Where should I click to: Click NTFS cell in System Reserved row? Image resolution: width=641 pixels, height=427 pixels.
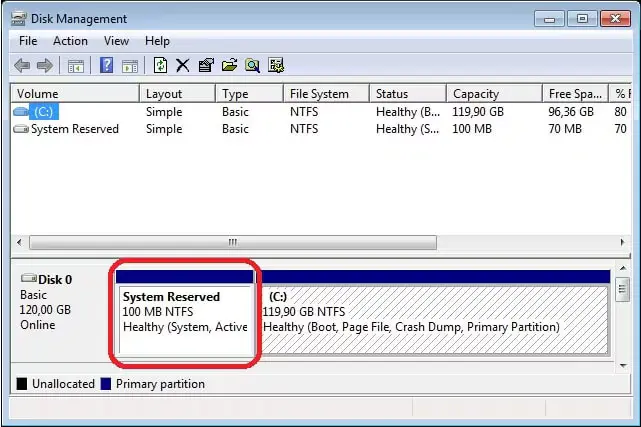click(x=304, y=129)
